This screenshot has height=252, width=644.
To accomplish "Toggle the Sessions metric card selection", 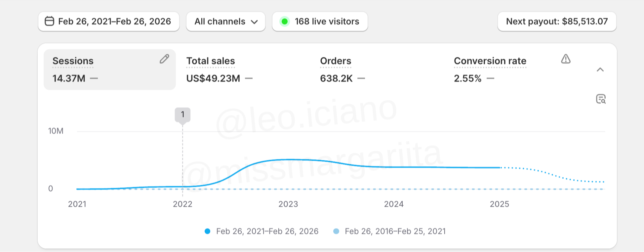I will [x=110, y=70].
